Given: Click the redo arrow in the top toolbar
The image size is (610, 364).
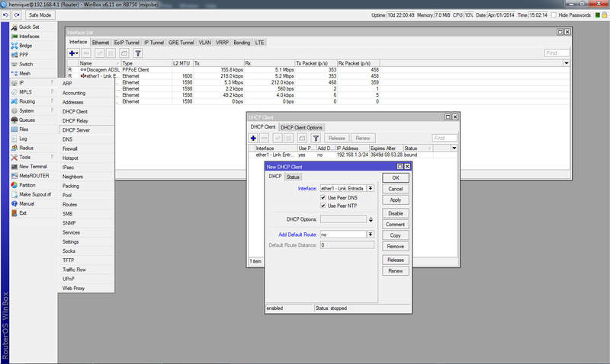Looking at the screenshot, I should pyautogui.click(x=18, y=14).
